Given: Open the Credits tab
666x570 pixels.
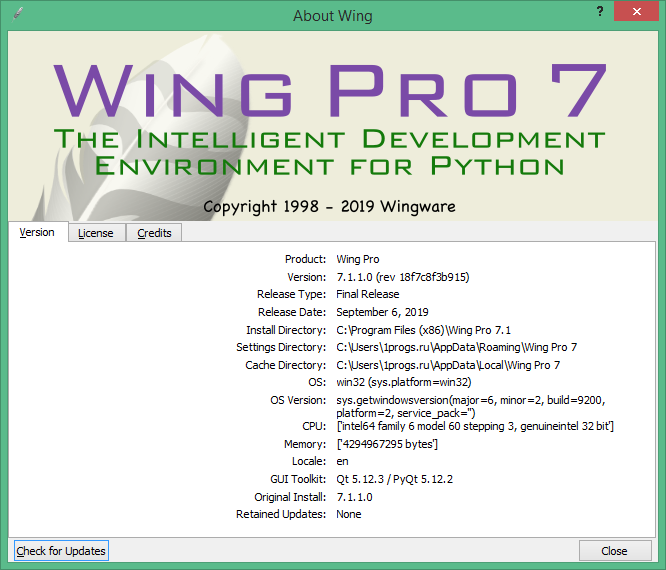Looking at the screenshot, I should (154, 233).
